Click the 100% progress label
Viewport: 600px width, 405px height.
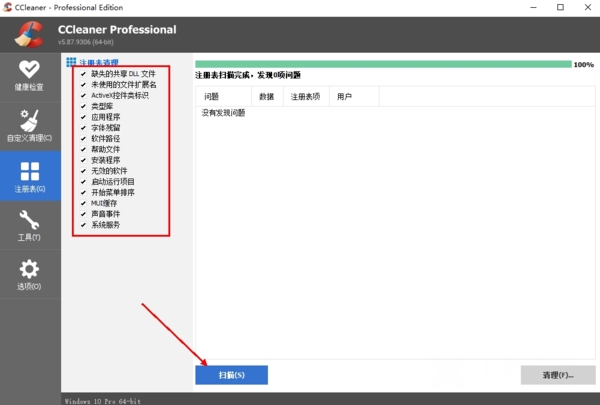click(584, 65)
